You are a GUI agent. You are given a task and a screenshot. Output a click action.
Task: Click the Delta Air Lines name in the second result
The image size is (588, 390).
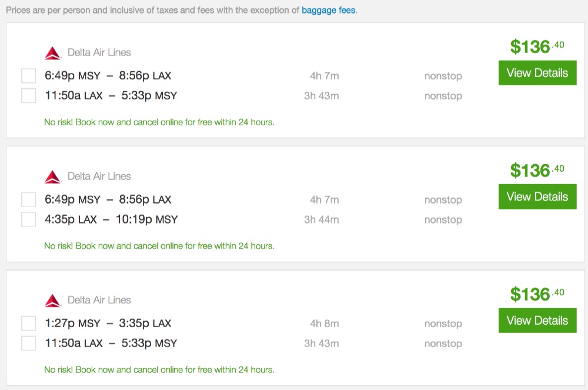[99, 176]
